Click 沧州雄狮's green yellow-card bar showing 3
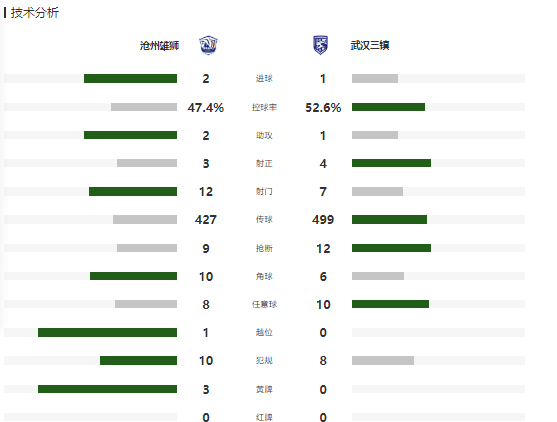 (x=107, y=389)
